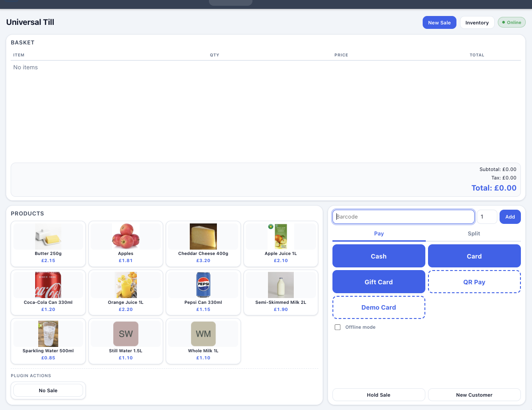Click the QTY column header

click(214, 55)
